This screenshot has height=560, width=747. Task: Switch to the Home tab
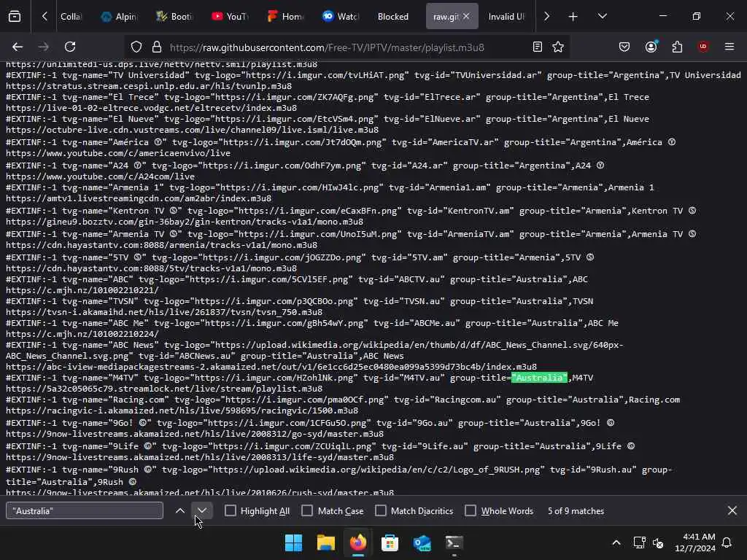coord(285,16)
